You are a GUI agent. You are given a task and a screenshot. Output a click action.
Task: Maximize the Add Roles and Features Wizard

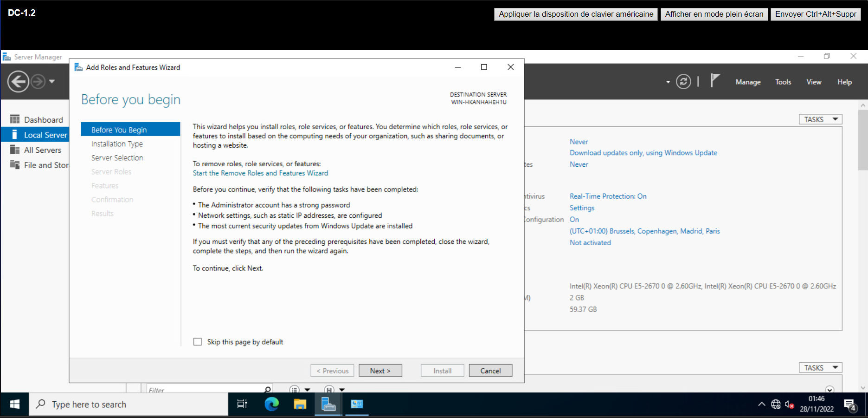(484, 67)
